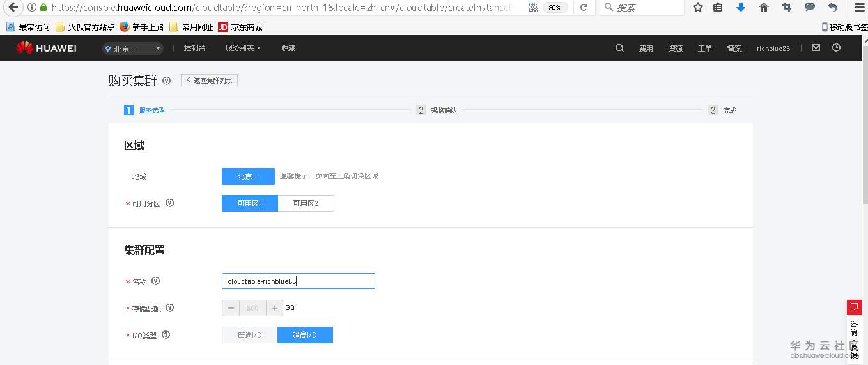Screen dimensions: 868x365
Task: Go back with the browser back arrow
Action: (x=12, y=8)
